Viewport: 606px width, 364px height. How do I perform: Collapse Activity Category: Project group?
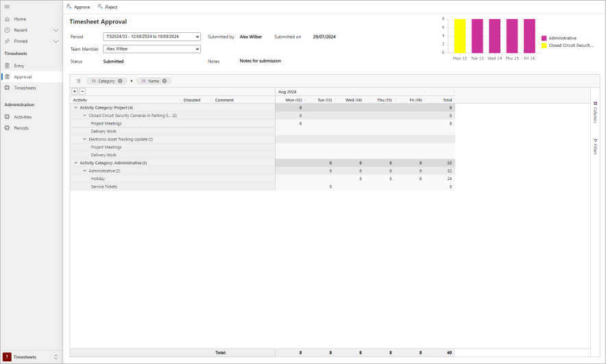click(75, 108)
